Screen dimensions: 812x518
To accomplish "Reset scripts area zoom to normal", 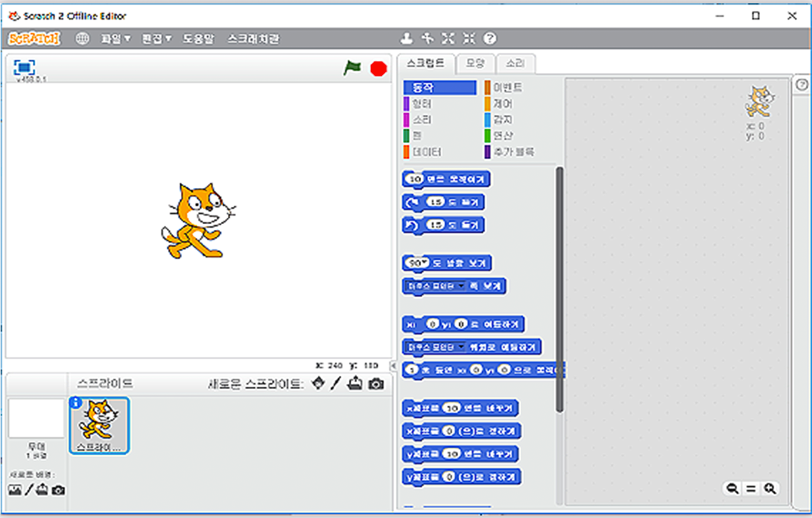I will coord(751,489).
